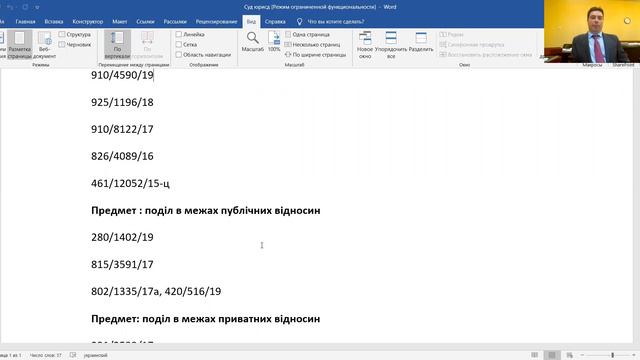
Task: Click the text 815/3591/17
Action: point(122,264)
